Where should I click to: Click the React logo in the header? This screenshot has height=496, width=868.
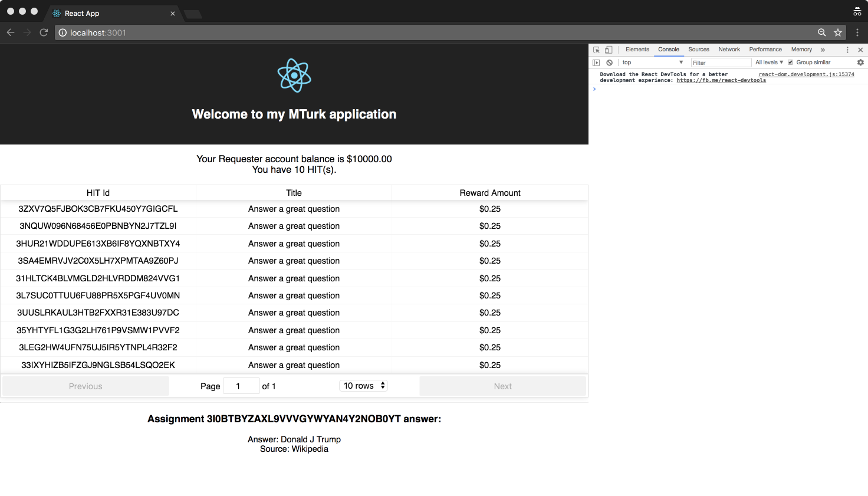[294, 75]
